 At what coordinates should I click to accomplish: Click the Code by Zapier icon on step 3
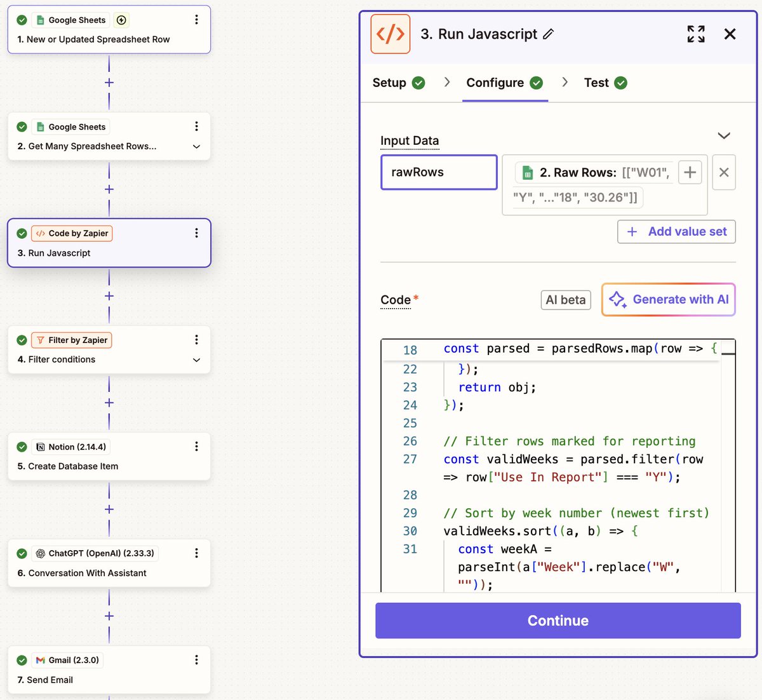coord(41,233)
